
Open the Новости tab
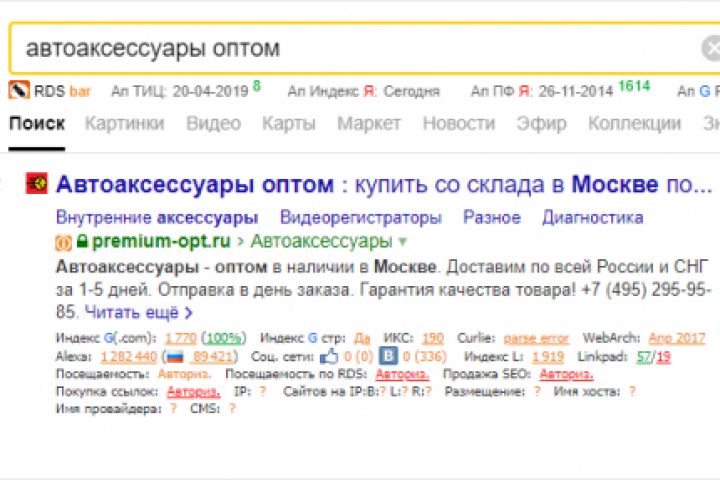pyautogui.click(x=459, y=124)
